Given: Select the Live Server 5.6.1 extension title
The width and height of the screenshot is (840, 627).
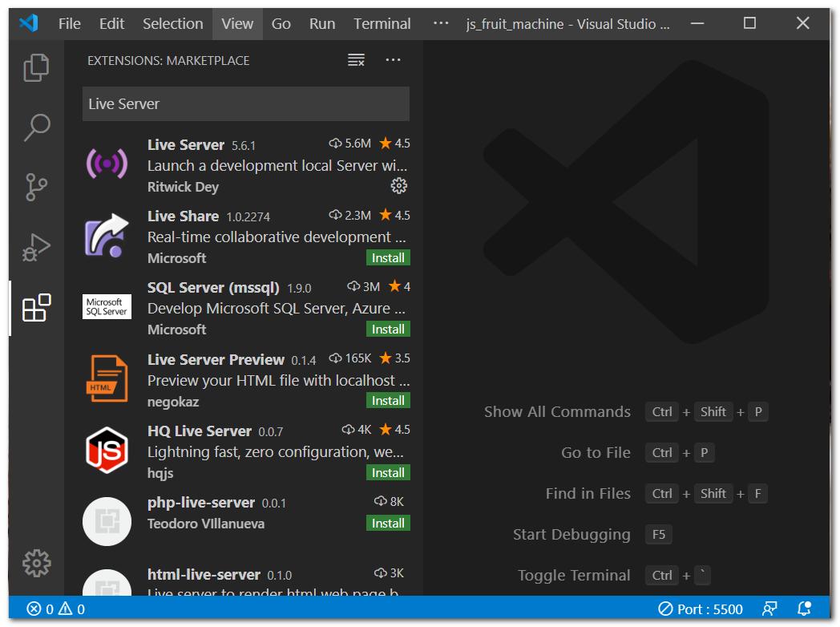Looking at the screenshot, I should [x=186, y=144].
